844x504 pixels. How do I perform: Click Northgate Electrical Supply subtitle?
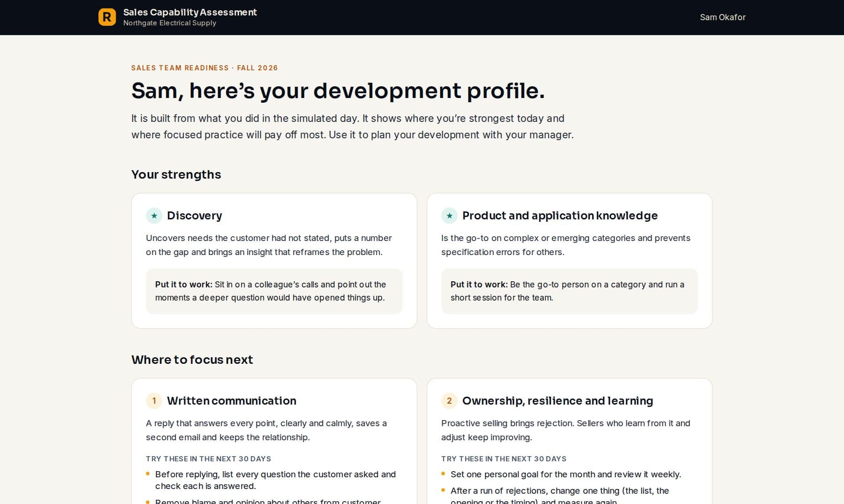[x=170, y=23]
